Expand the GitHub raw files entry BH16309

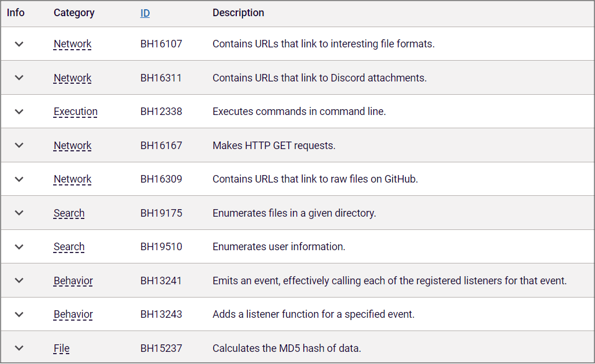click(x=19, y=179)
